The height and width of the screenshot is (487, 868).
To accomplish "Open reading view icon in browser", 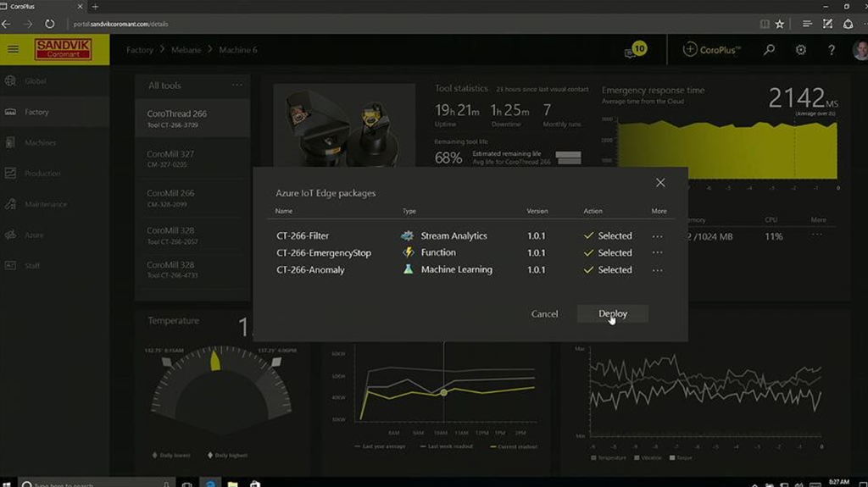I will pos(765,24).
